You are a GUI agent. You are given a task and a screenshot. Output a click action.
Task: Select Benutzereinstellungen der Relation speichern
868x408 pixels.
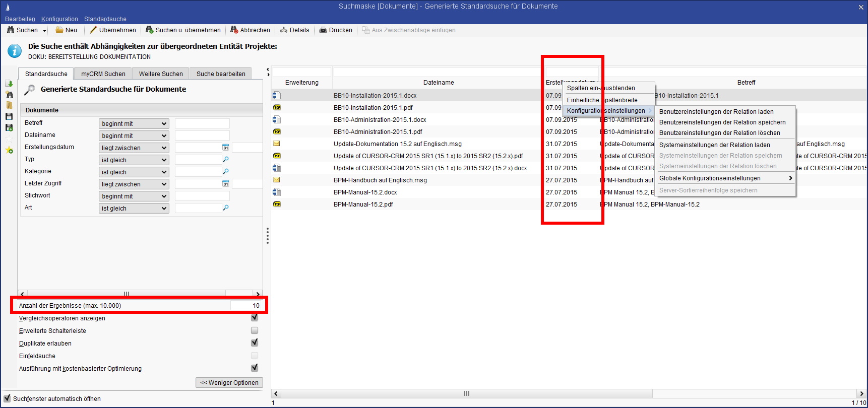pyautogui.click(x=722, y=122)
